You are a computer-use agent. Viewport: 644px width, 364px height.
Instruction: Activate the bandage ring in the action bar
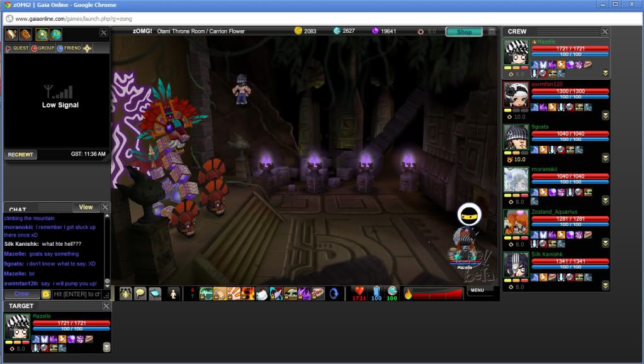click(x=220, y=294)
